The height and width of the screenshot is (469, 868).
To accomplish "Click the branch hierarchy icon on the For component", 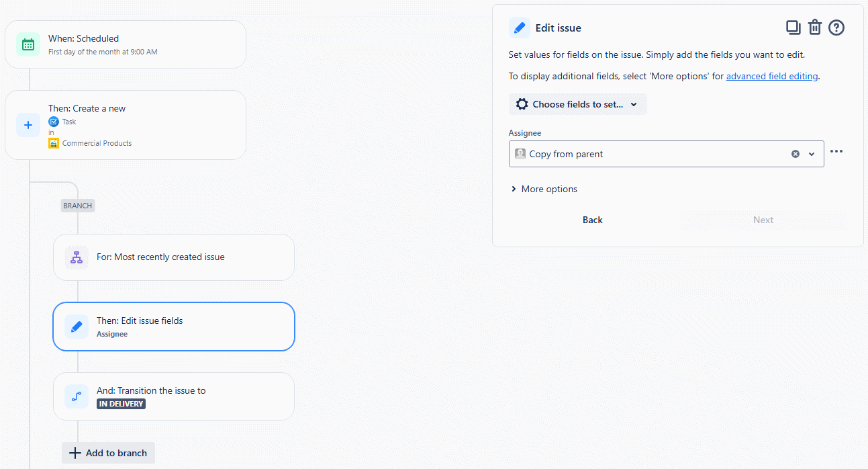I will click(76, 257).
